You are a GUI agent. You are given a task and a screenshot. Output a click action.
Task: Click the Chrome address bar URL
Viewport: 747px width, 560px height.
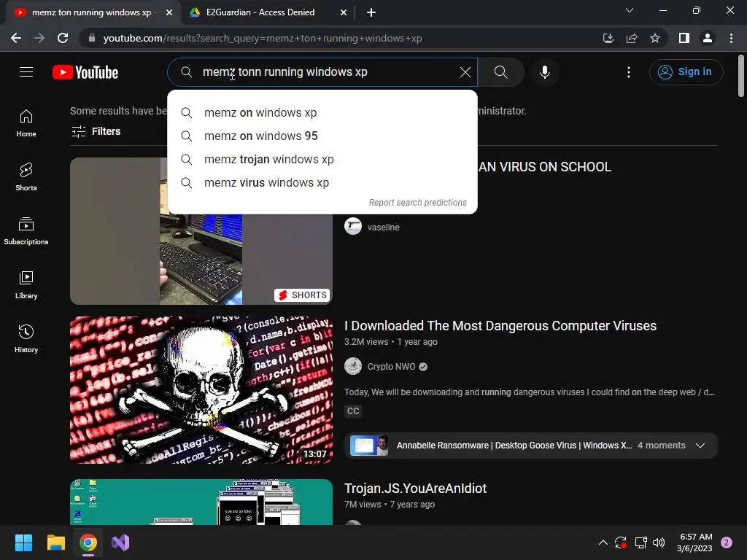[263, 38]
